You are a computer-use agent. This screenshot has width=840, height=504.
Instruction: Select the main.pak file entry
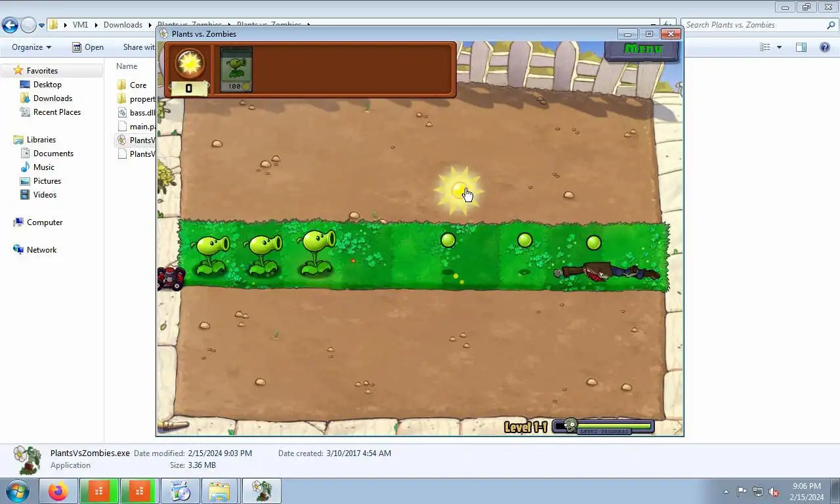click(136, 127)
